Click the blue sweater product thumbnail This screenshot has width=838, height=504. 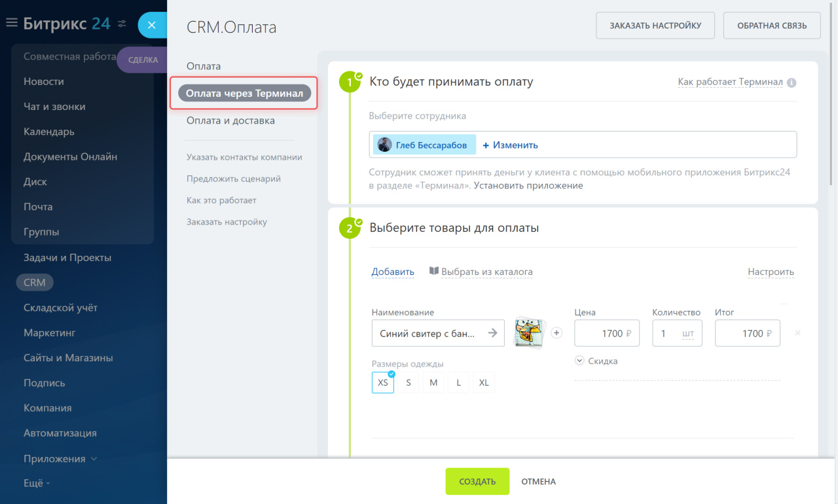coord(530,333)
